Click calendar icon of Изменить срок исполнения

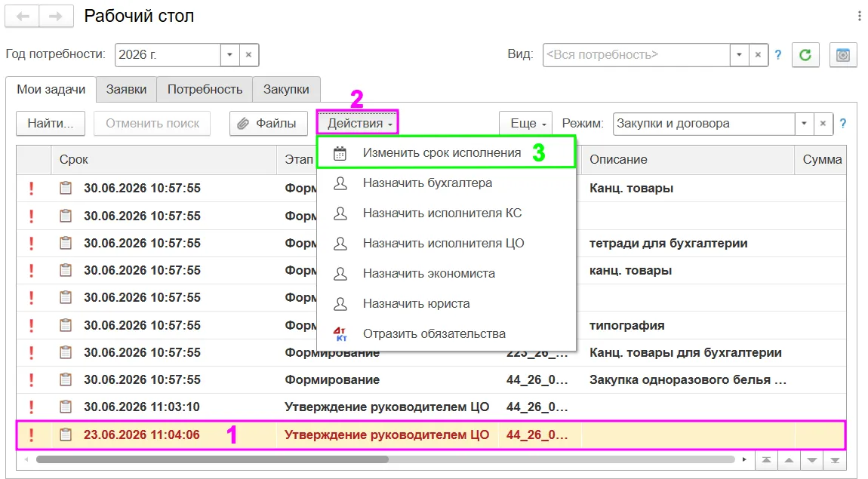tap(340, 153)
